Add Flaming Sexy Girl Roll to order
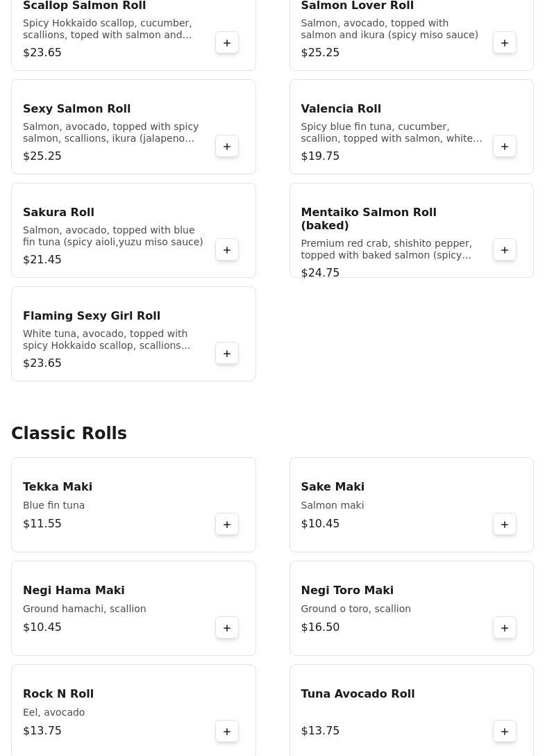The width and height of the screenshot is (545, 756). coord(227,354)
